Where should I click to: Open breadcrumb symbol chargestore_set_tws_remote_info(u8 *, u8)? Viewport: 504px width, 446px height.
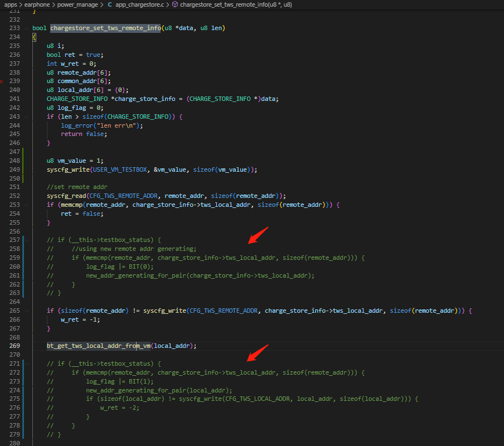click(x=236, y=4)
